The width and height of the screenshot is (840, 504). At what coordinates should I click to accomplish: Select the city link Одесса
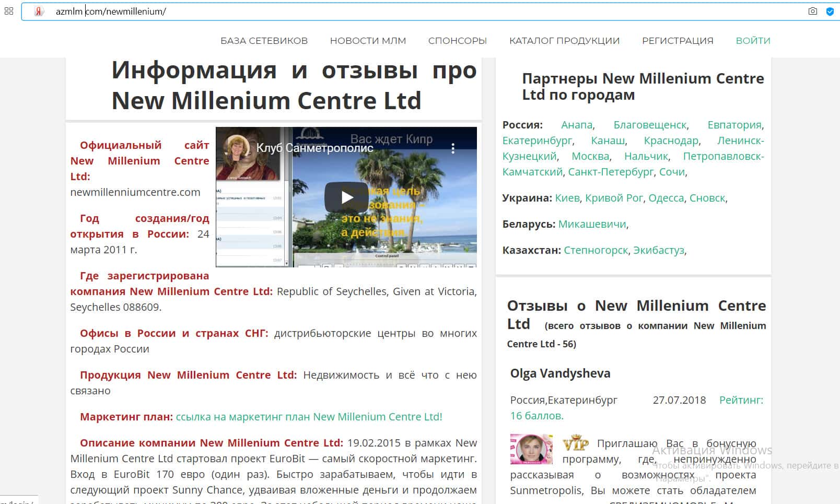[666, 198]
